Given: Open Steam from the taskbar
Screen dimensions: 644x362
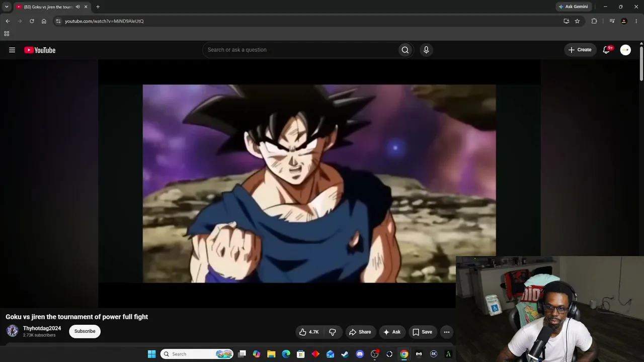Looking at the screenshot, I should pyautogui.click(x=345, y=354).
